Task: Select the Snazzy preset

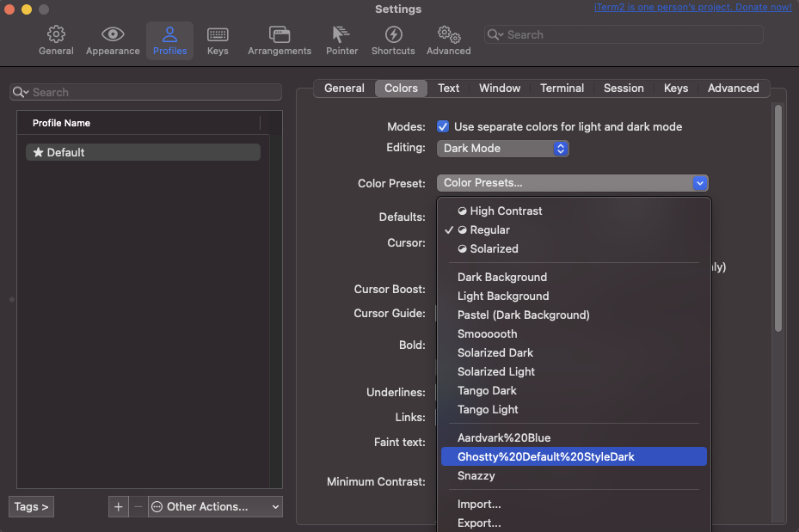Action: (574, 475)
